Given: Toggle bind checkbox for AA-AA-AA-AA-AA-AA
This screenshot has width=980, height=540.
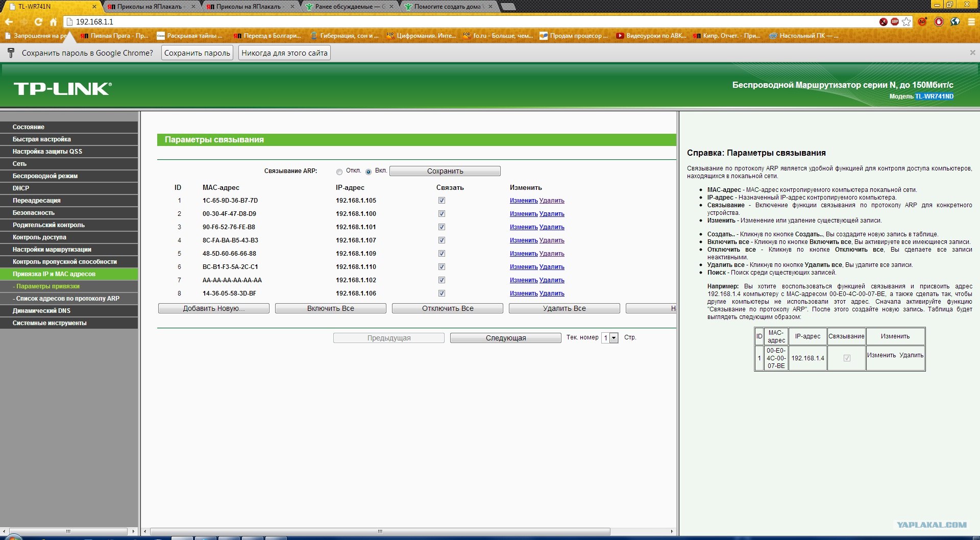Looking at the screenshot, I should [442, 280].
